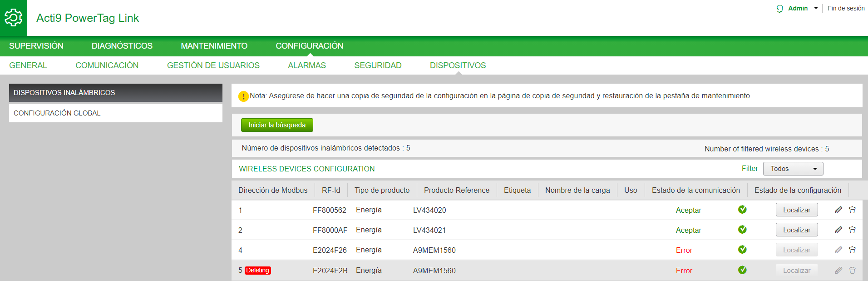Viewport: 868px width, 281px height.
Task: Edit device FF8000AF with the pencil icon
Action: [x=838, y=230]
